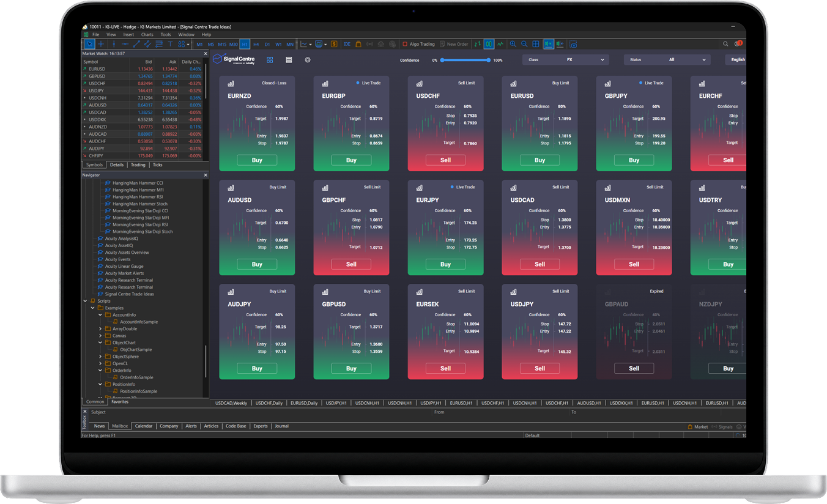The height and width of the screenshot is (504, 827).
Task: Expand the OpenCL folder
Action: 100,363
